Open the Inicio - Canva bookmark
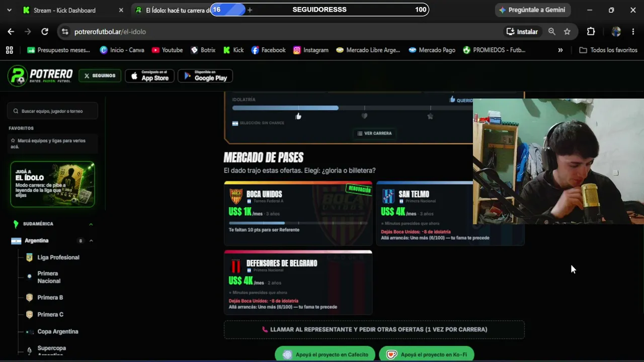Viewport: 644px width, 362px height. click(122, 50)
